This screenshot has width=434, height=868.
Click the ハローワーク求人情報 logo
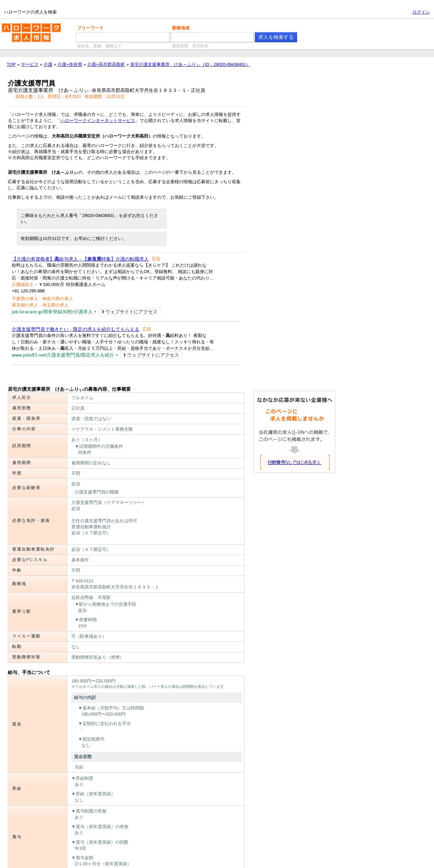coord(31,32)
